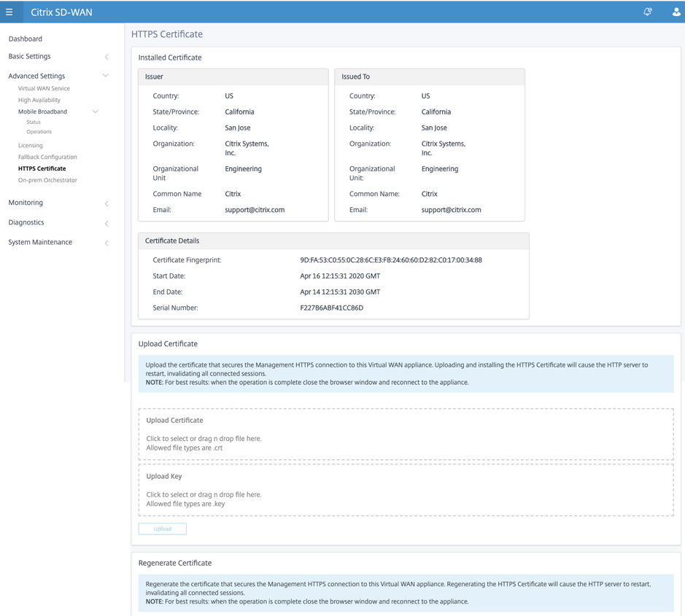Click the Certificate Details header
Viewport: 685px width, 616px height.
[x=334, y=241]
